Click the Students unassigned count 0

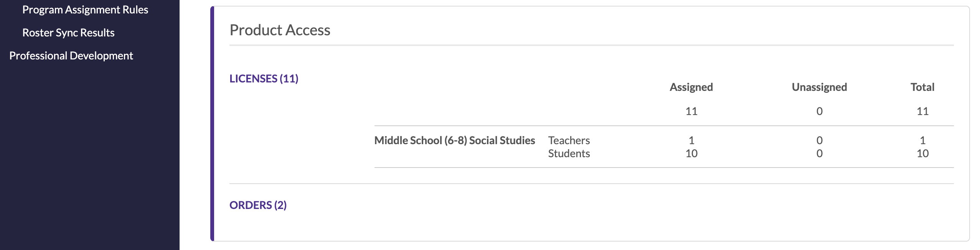click(819, 154)
